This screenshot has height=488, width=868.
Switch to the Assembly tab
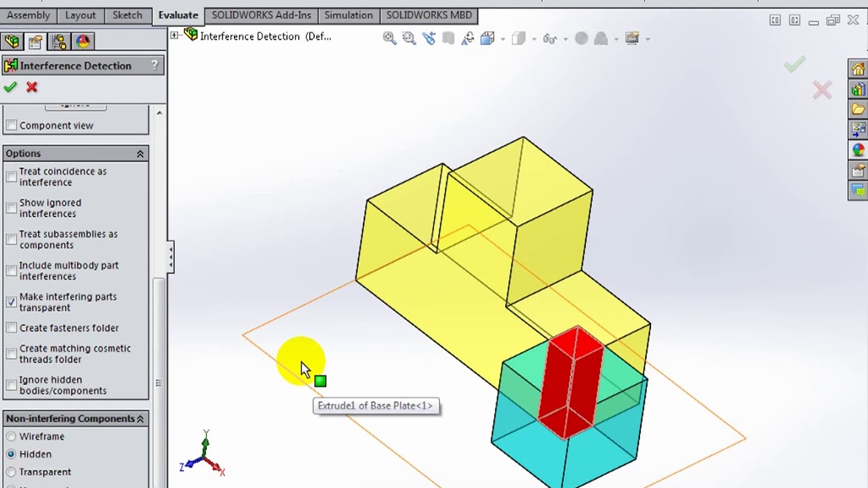coord(28,15)
